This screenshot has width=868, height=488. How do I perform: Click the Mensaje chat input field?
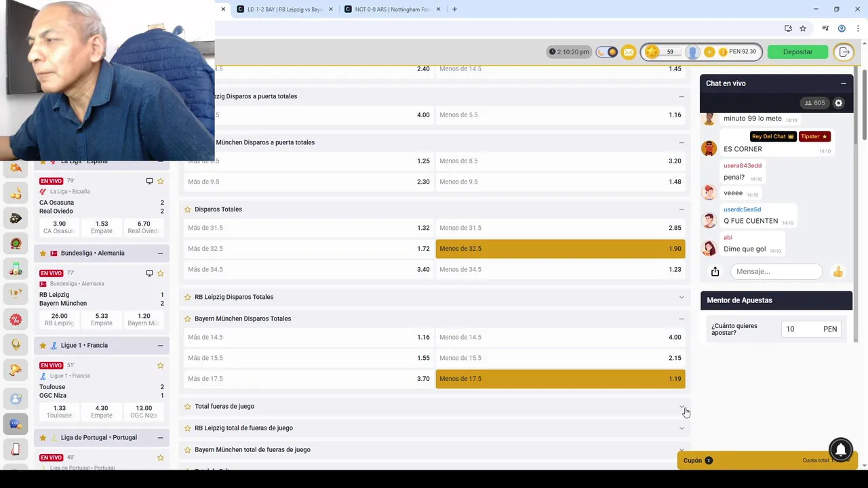776,272
